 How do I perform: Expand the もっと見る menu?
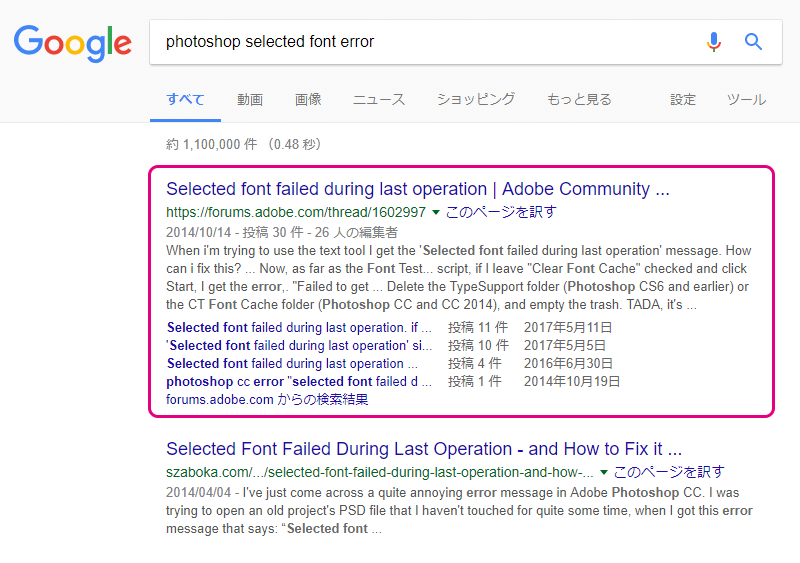[x=579, y=99]
